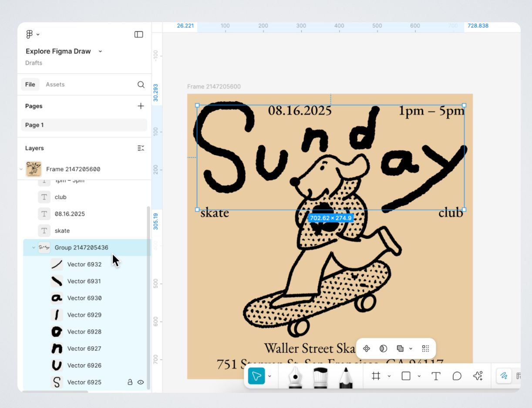Click the Drafts location label
The image size is (532, 408).
coord(34,63)
